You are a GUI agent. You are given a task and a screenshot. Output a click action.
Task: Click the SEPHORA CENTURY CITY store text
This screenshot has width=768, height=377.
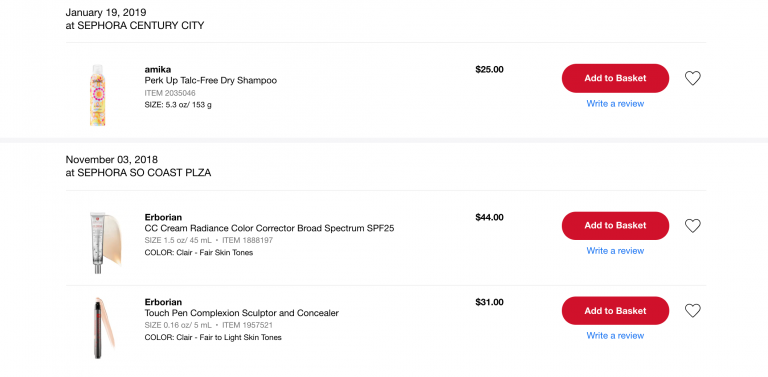(141, 25)
